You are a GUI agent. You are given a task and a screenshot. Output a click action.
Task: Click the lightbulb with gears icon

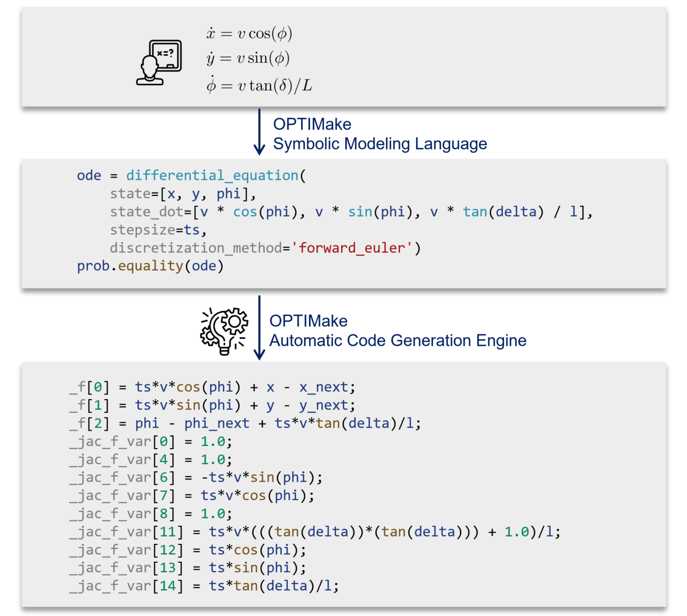tap(224, 331)
